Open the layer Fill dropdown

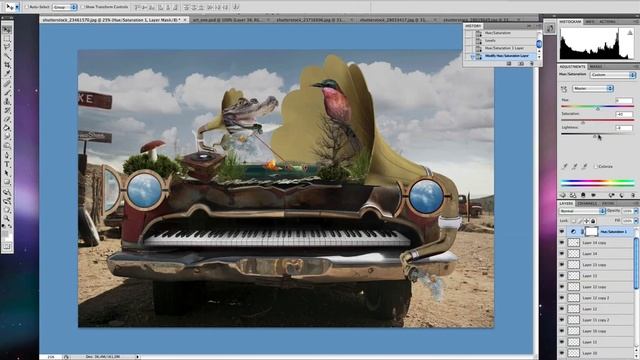[636, 221]
